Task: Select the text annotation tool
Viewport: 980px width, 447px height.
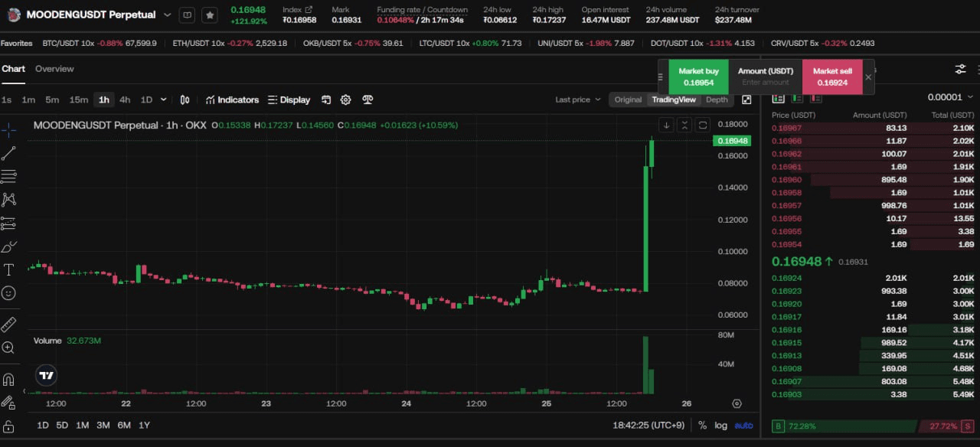Action: 8,269
